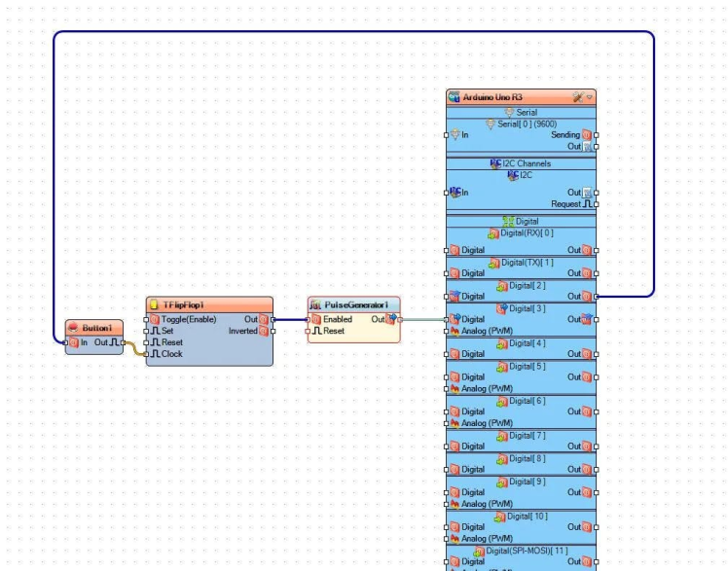
Task: Click the TFlipFlop1 Toggle(Enable) pin label
Action: pos(189,319)
